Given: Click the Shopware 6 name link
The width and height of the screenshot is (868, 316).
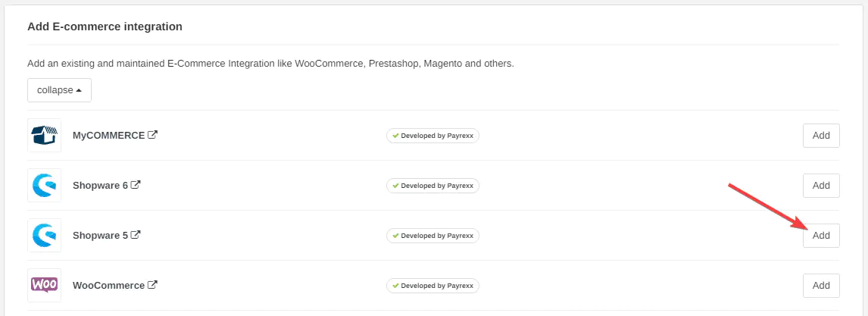Looking at the screenshot, I should click(100, 186).
